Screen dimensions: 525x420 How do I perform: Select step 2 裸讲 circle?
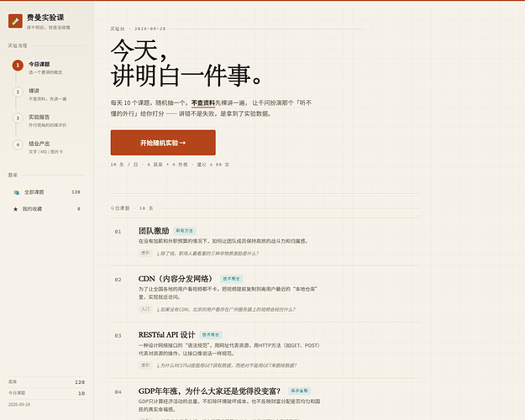click(18, 92)
